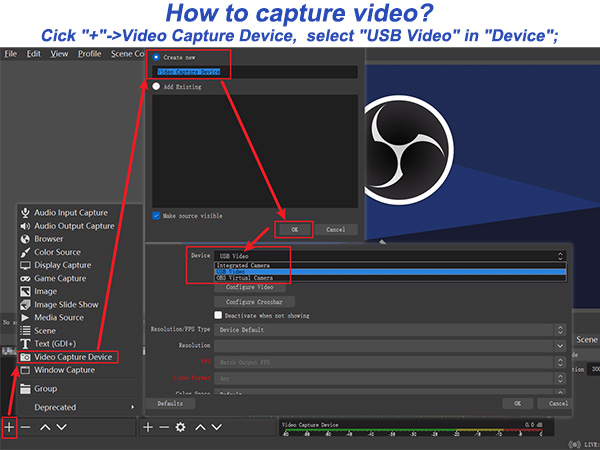Screen dimensions: 600x450
Task: Click the Configure Video button
Action: coord(249,287)
